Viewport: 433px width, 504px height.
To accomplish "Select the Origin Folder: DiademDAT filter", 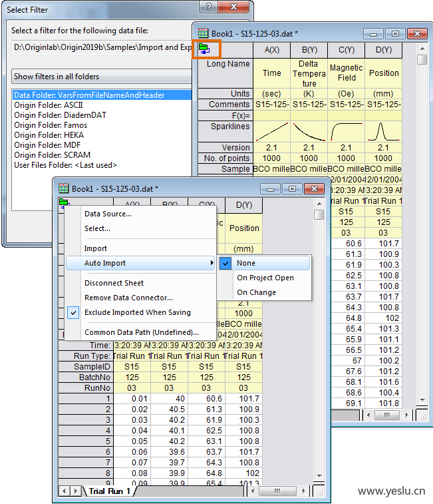I will pyautogui.click(x=60, y=115).
